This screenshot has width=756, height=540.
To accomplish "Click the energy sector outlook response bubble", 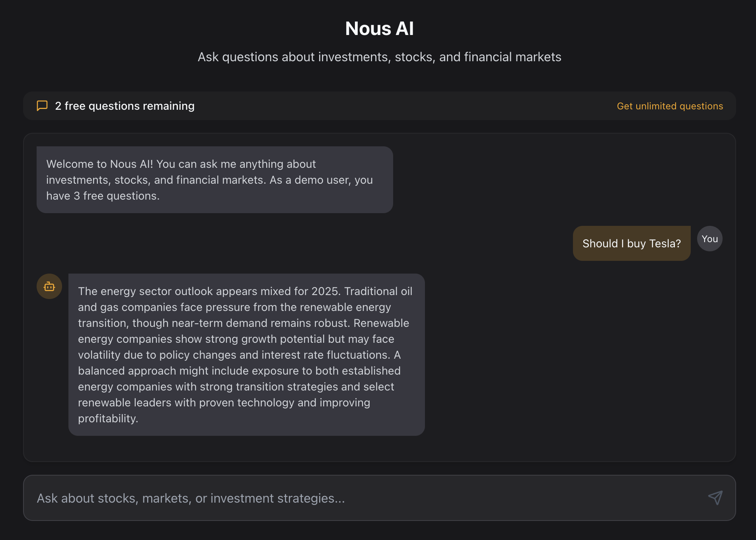I will click(246, 354).
